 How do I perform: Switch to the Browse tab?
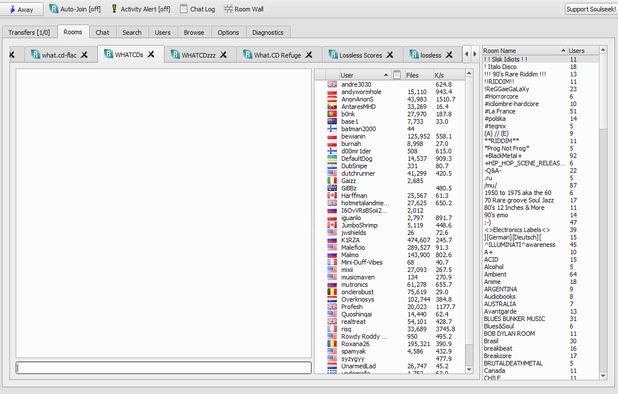194,32
